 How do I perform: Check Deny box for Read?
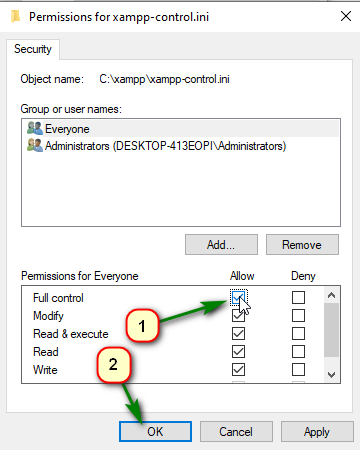(298, 351)
